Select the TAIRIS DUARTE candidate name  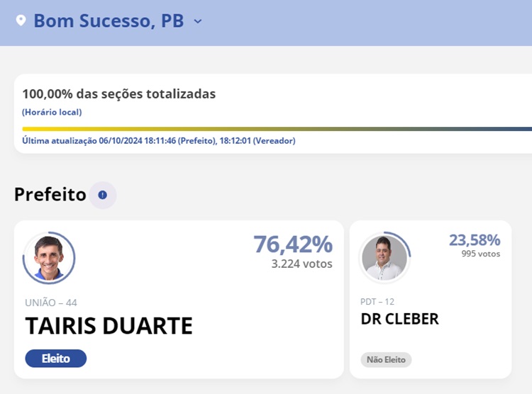pyautogui.click(x=109, y=326)
